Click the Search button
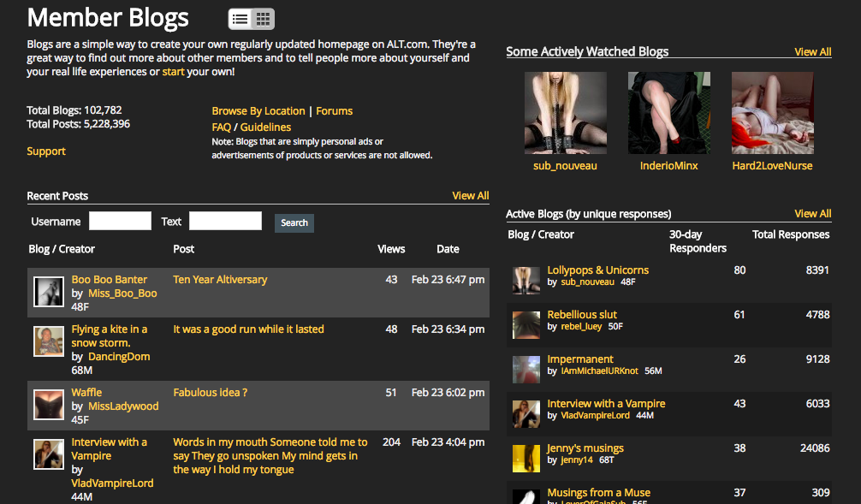Screen dimensions: 861x504 point(294,222)
